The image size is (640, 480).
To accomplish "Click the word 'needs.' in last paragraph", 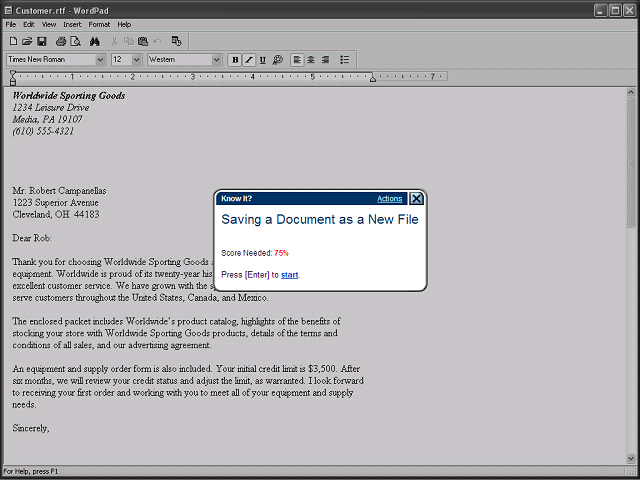I will tap(24, 405).
